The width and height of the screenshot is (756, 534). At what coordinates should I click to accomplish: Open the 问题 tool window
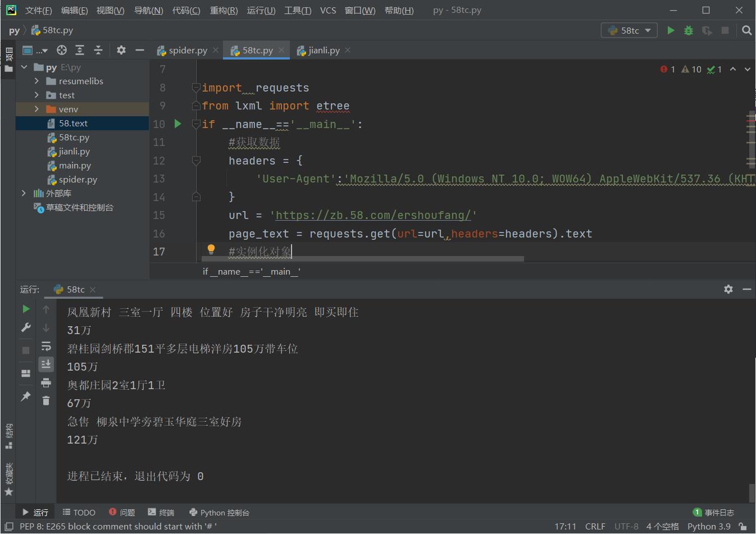pyautogui.click(x=122, y=512)
